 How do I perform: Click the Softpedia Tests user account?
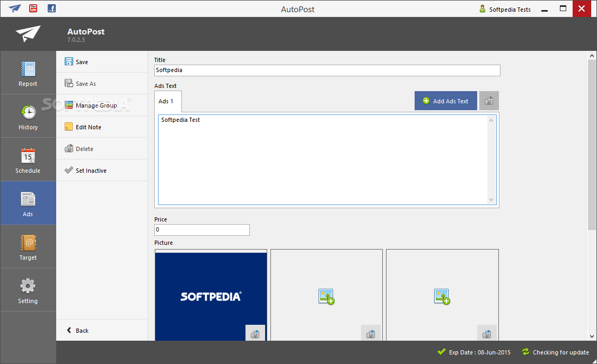505,9
